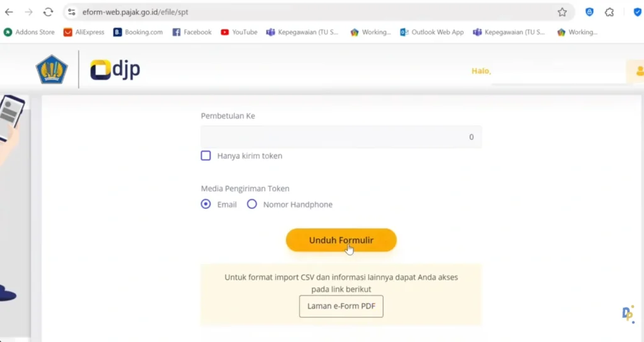Open the Outlook Web App bookmark
The width and height of the screenshot is (644, 342).
(431, 32)
